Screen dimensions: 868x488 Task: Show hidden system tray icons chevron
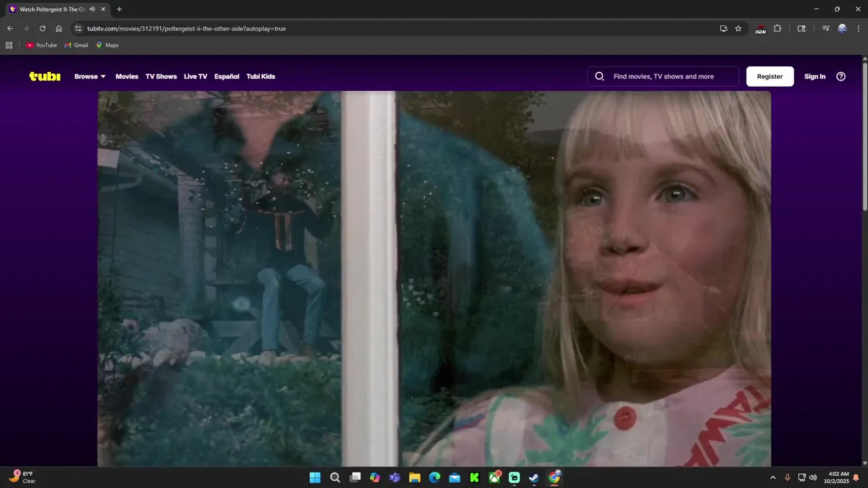click(772, 478)
